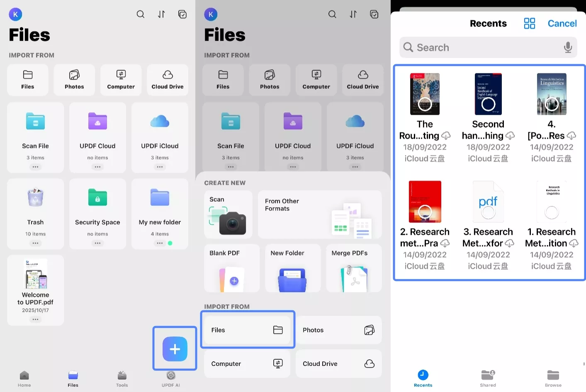Tap the Search field in Recents picker

coord(488,47)
